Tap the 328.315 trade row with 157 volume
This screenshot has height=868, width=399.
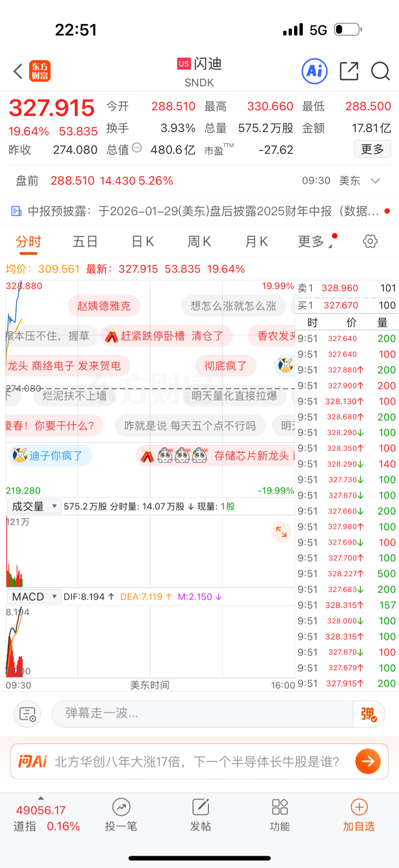(347, 605)
